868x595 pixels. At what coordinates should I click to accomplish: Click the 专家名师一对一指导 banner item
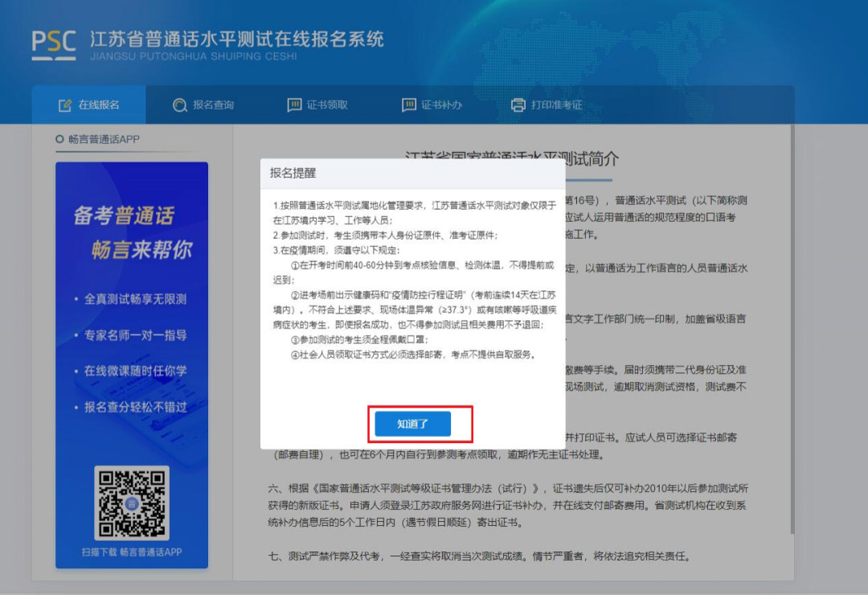tap(134, 335)
